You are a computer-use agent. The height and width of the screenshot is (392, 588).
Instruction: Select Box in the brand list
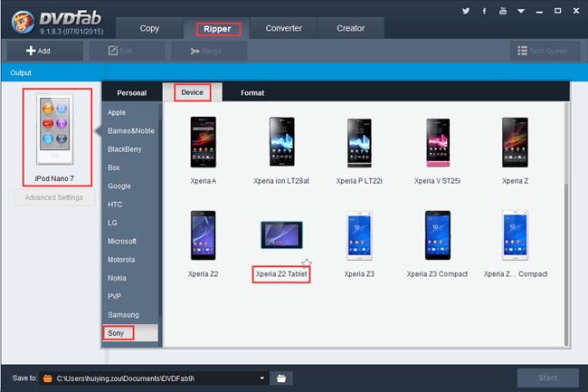coord(114,167)
